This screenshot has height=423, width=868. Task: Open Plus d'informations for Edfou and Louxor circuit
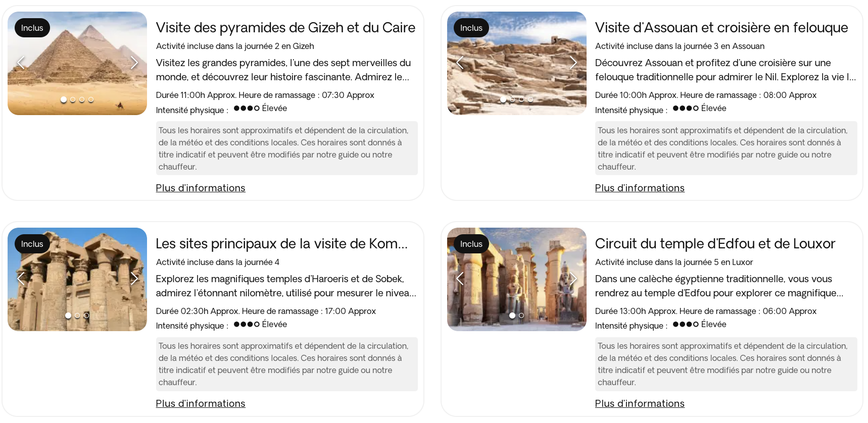(x=640, y=403)
